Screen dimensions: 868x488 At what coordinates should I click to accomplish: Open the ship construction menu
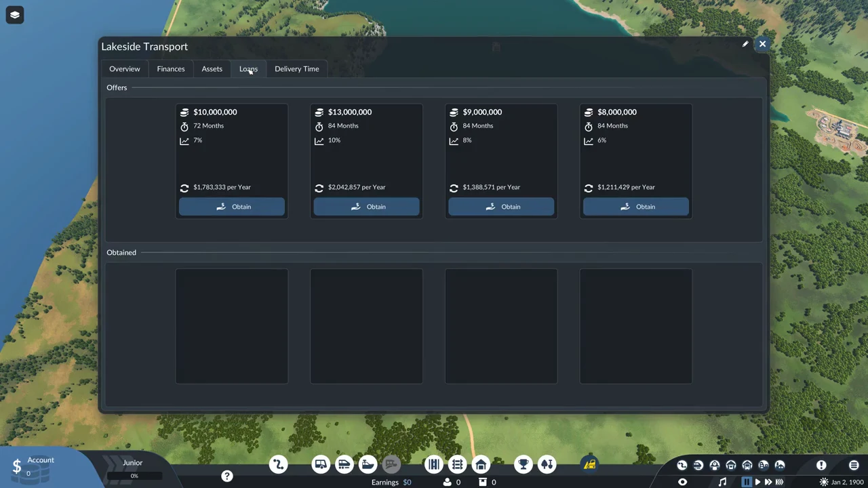click(x=367, y=464)
